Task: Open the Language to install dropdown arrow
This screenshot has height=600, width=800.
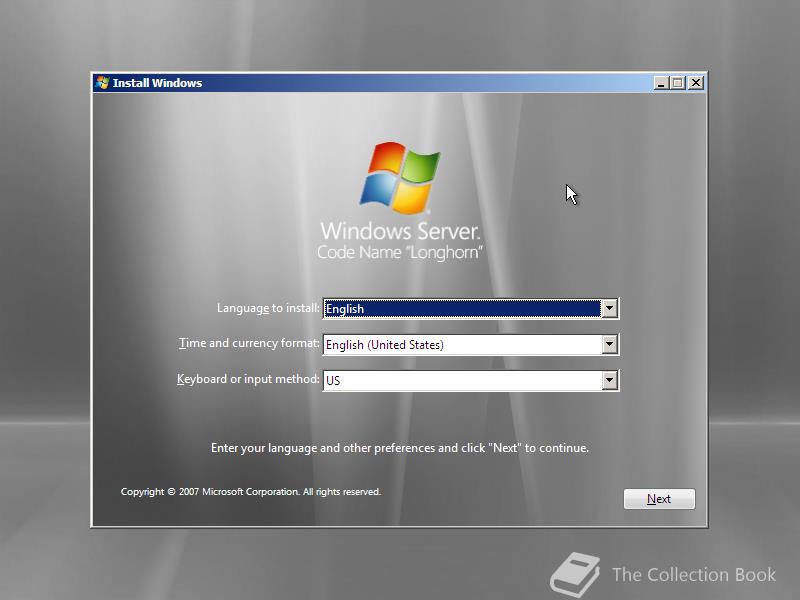Action: 609,308
